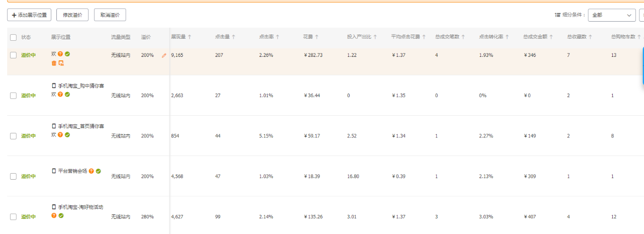Tick the checkbox for 手机淘宝_购中猜你喜欢 row
Viewport: 644px width, 234px height.
click(x=14, y=96)
